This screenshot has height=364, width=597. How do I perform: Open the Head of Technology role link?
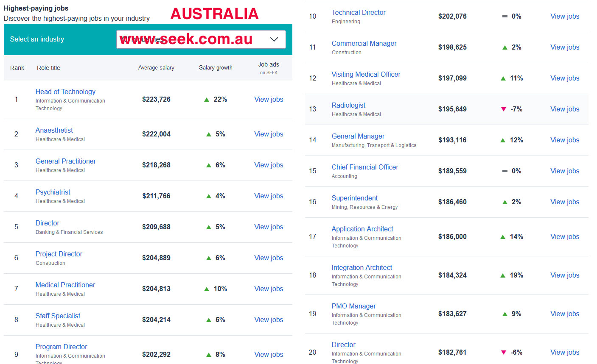tap(65, 92)
